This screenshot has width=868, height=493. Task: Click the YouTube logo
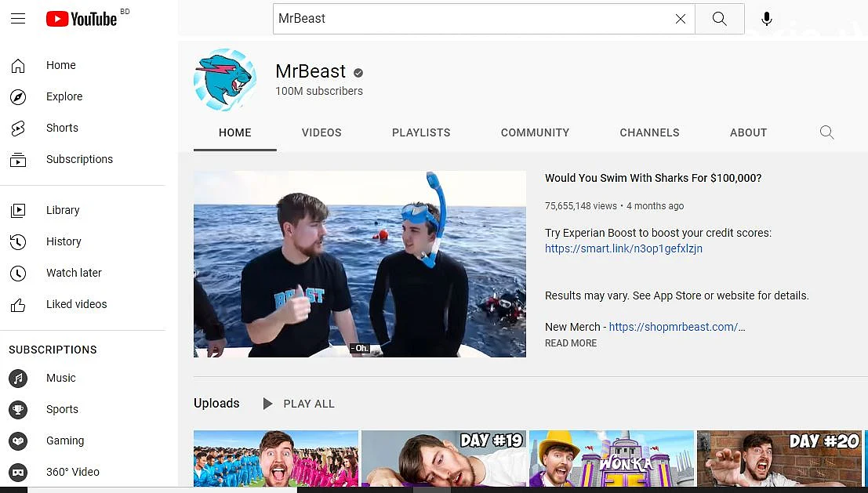[x=82, y=19]
